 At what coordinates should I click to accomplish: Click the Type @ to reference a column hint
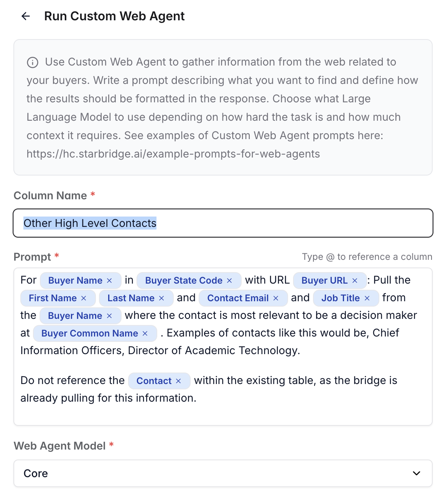click(367, 257)
